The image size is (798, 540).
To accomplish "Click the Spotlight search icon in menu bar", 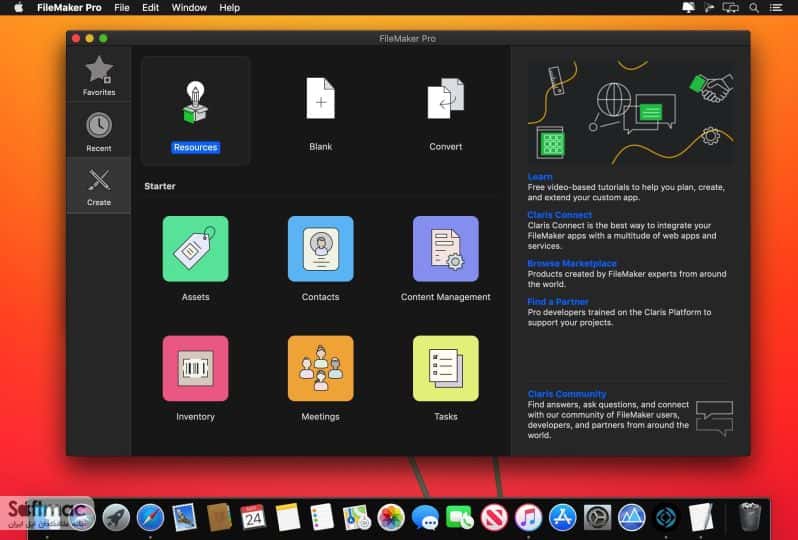I will pos(754,8).
